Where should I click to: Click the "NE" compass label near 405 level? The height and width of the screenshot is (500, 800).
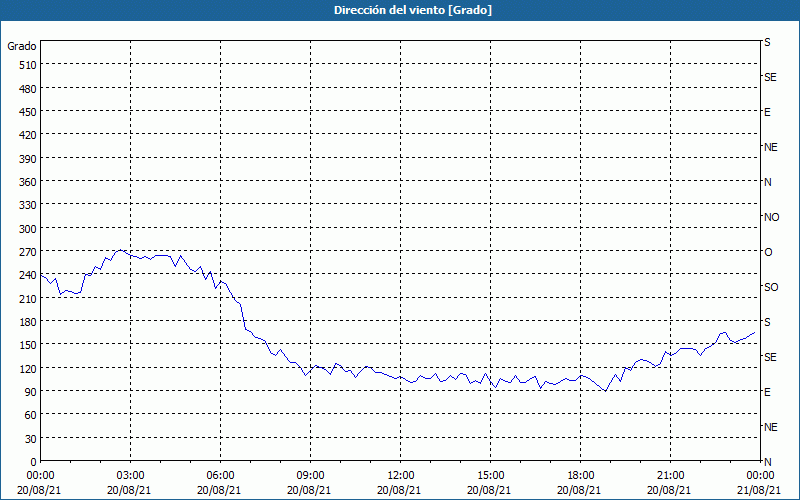point(770,147)
